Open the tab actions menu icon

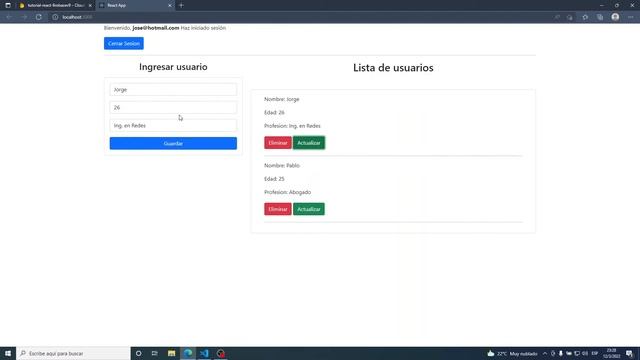(8, 5)
